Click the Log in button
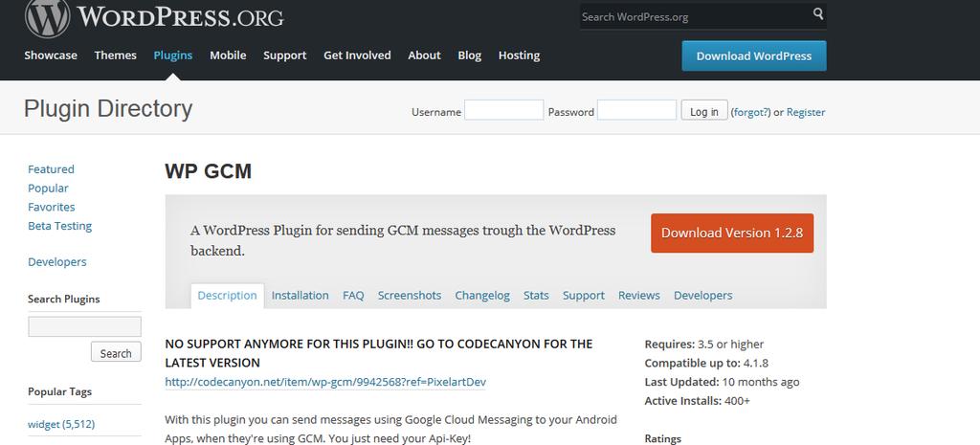This screenshot has height=445, width=980. pos(704,110)
